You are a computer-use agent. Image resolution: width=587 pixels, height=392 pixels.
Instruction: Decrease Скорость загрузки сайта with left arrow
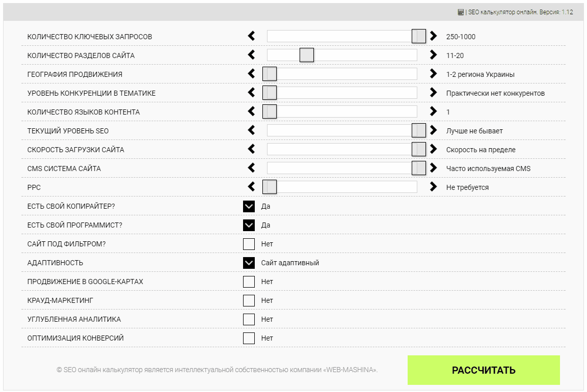252,149
